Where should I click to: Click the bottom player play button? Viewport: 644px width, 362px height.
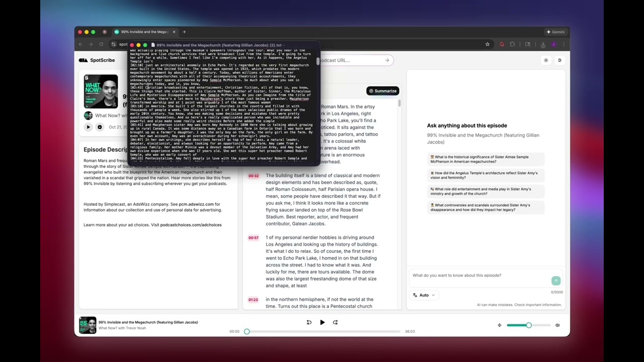(322, 322)
